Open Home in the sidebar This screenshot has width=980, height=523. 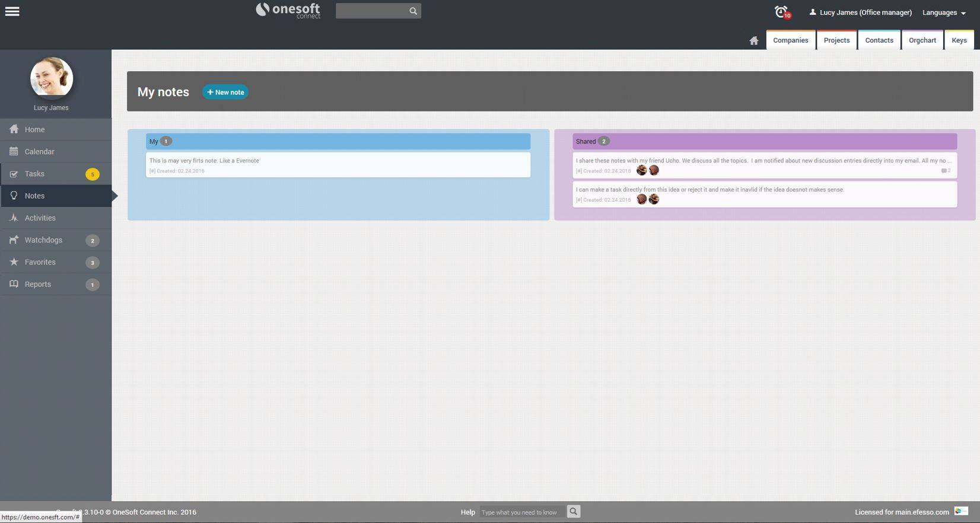(x=56, y=129)
